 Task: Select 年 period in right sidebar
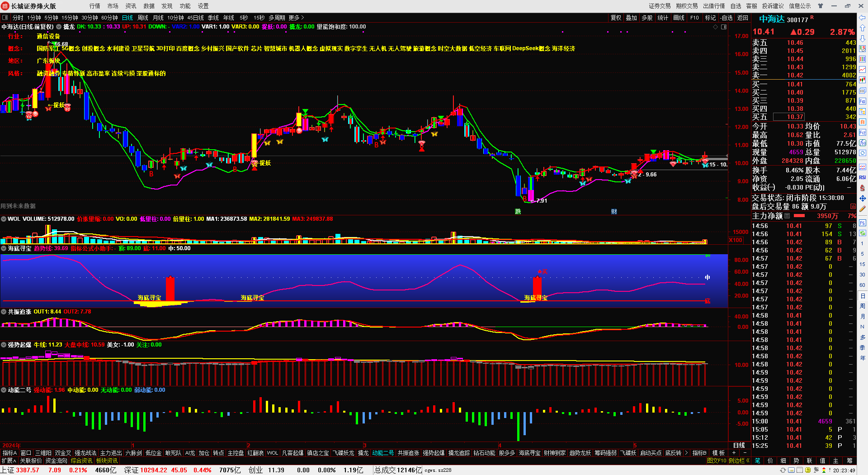tap(863, 358)
